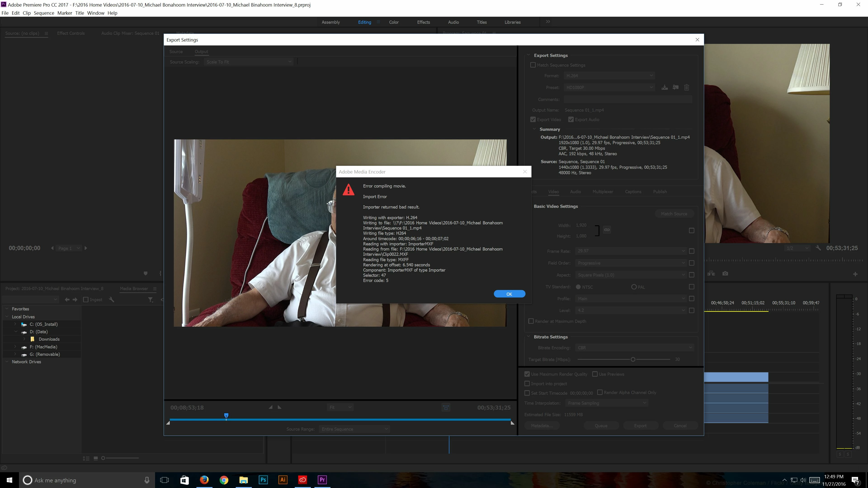Click the aspect ratio correction icon
The width and height of the screenshot is (868, 488).
pos(446,408)
